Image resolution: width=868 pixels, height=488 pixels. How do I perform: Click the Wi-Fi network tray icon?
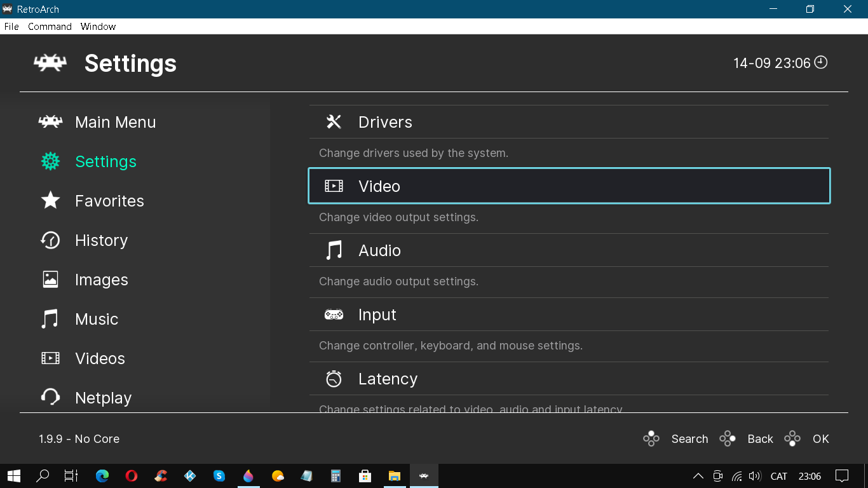(x=737, y=476)
